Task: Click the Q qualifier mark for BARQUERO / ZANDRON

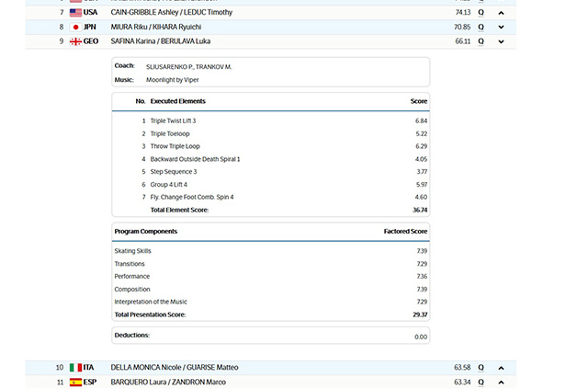Action: tap(481, 382)
